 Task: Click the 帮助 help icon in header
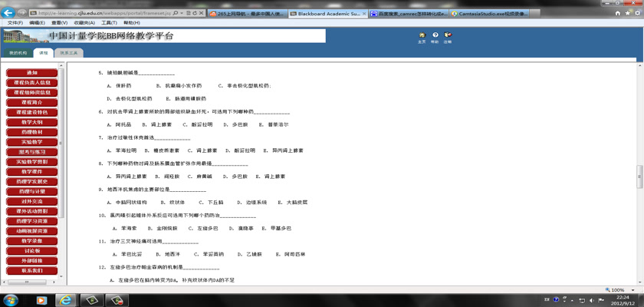435,35
